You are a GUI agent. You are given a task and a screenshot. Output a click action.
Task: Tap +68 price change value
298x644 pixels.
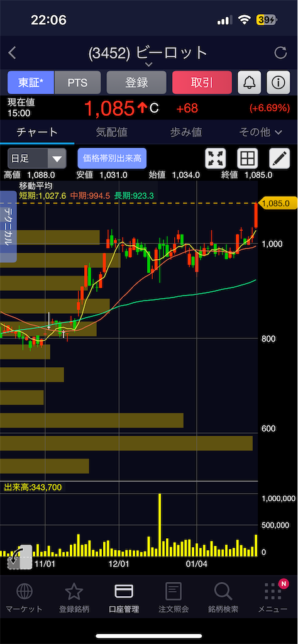187,108
